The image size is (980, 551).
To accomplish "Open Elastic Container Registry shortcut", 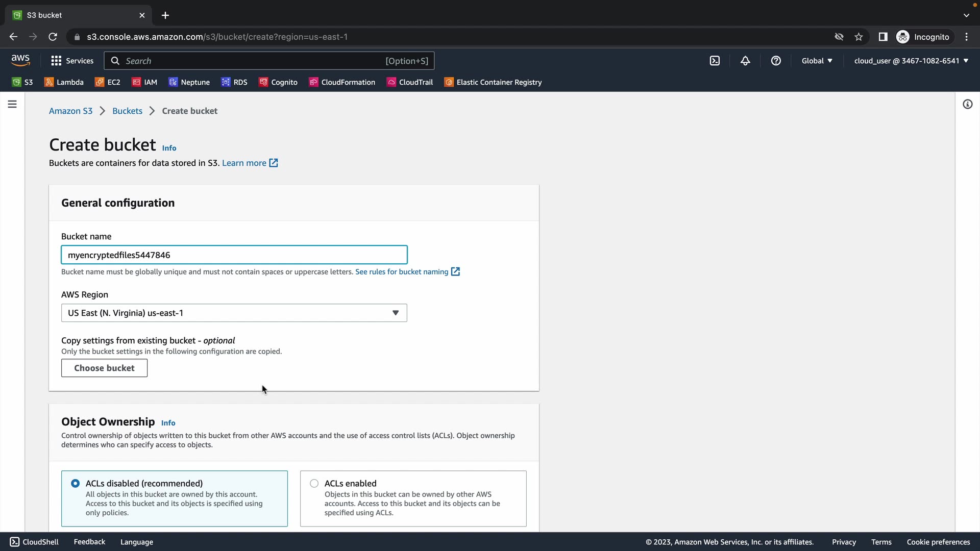I will click(x=493, y=82).
